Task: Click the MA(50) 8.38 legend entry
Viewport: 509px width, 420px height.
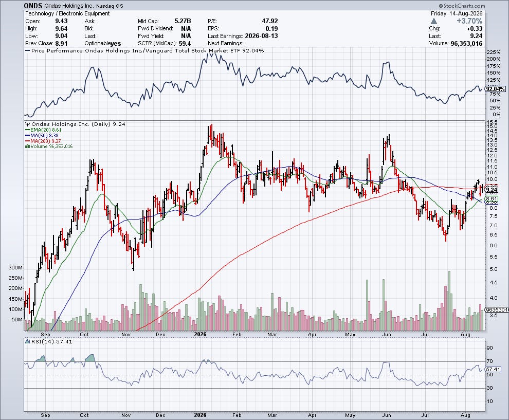Action: [x=42, y=135]
